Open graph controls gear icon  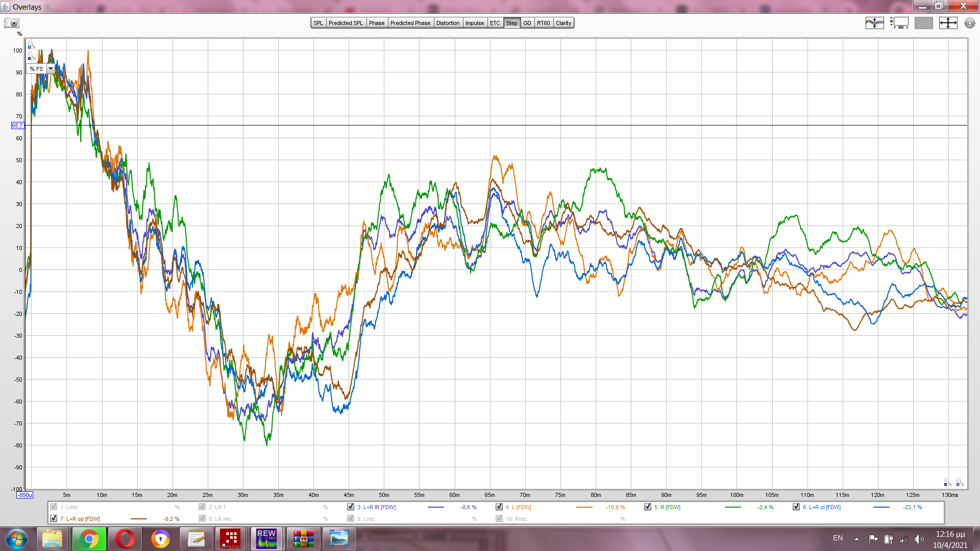click(x=969, y=23)
